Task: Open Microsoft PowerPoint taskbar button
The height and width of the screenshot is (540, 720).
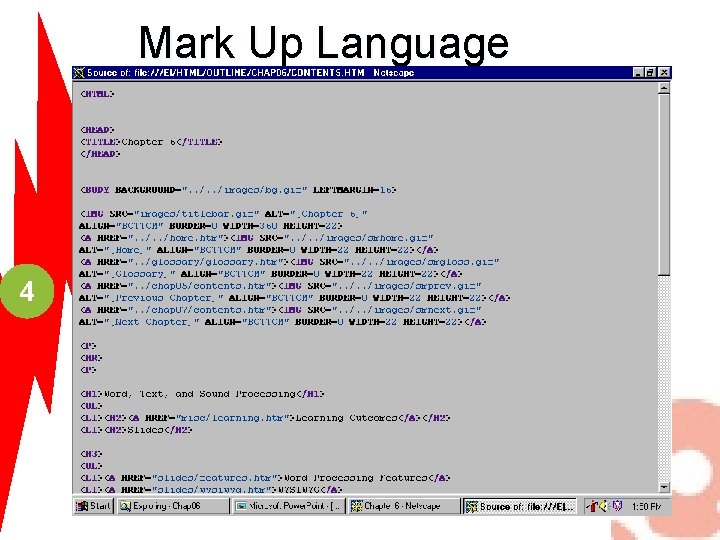Action: (289, 506)
